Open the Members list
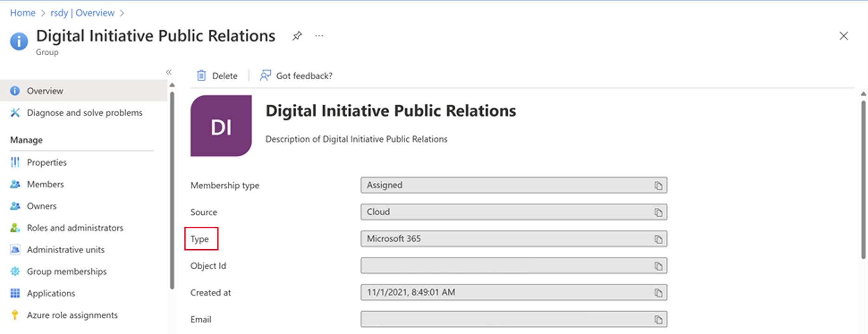Viewport: 868px width, 334px height. coord(45,184)
